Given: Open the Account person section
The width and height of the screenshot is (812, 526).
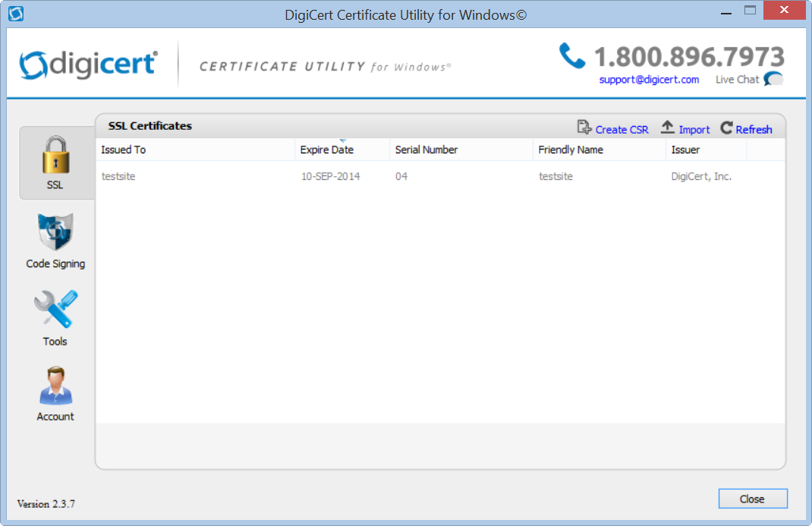Looking at the screenshot, I should (x=55, y=394).
